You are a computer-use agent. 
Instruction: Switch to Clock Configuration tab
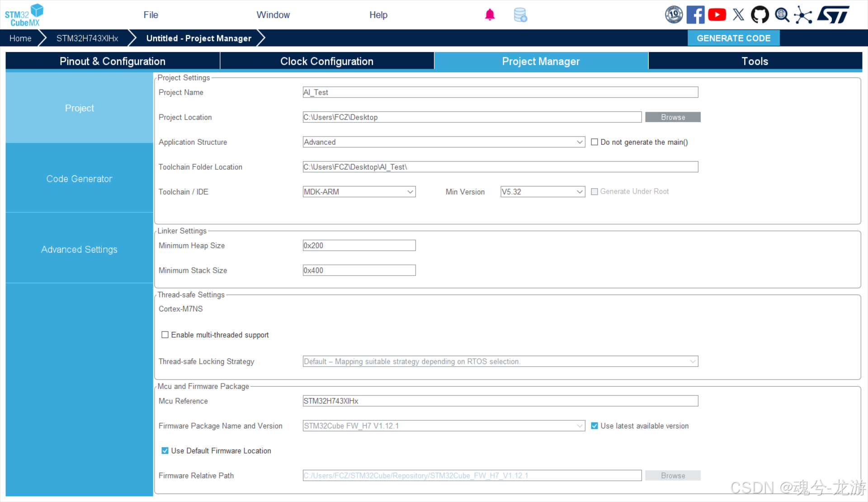tap(326, 61)
